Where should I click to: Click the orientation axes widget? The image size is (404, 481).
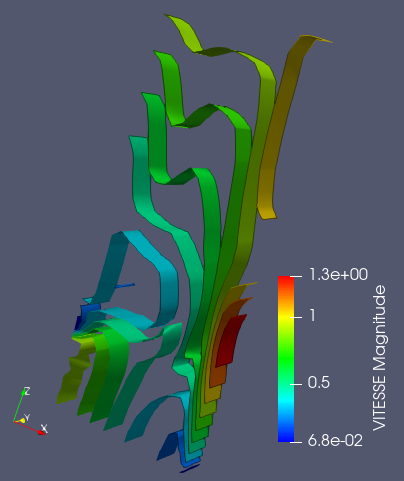tap(30, 411)
